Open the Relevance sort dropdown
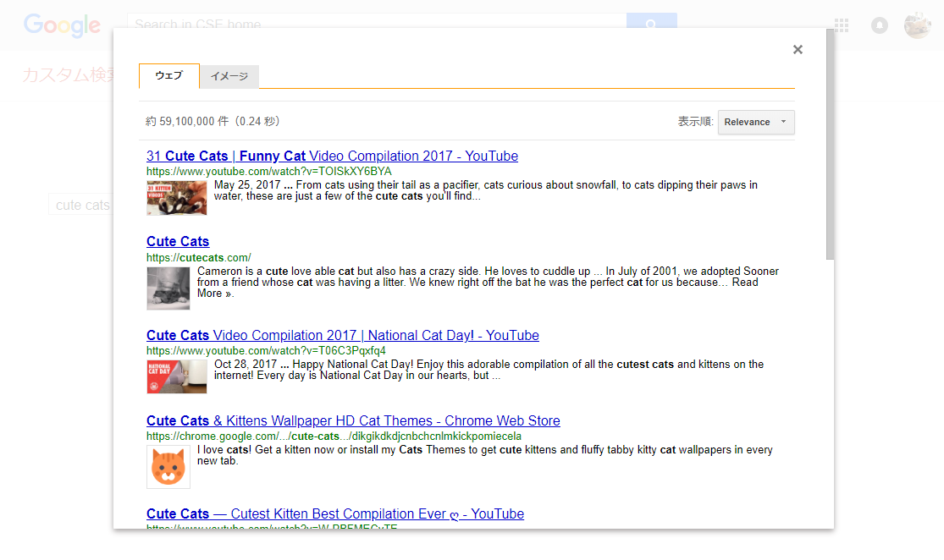Image resolution: width=944 pixels, height=560 pixels. tap(756, 122)
